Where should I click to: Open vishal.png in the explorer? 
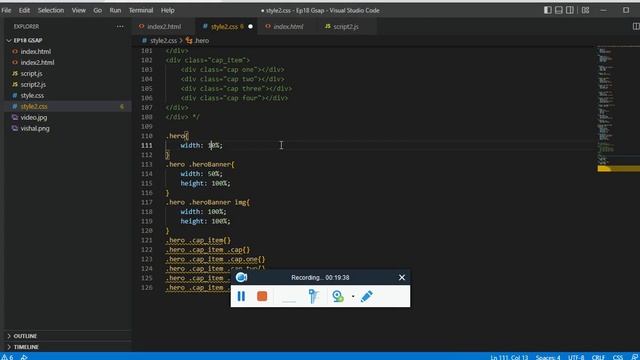point(35,129)
